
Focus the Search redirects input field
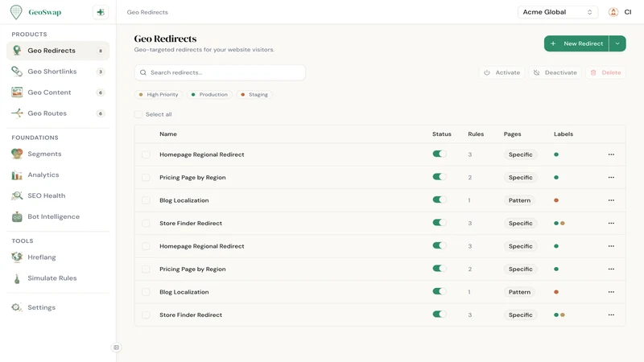point(220,72)
